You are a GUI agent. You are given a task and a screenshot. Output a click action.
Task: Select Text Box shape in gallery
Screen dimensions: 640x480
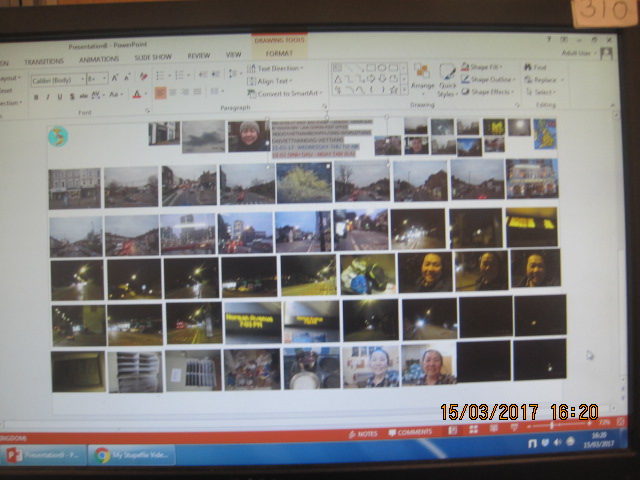coord(337,68)
